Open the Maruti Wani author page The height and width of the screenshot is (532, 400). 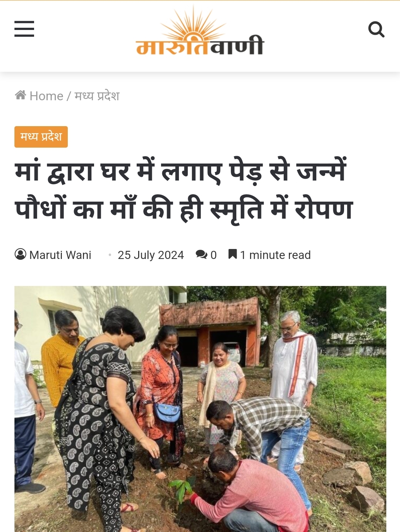click(60, 255)
